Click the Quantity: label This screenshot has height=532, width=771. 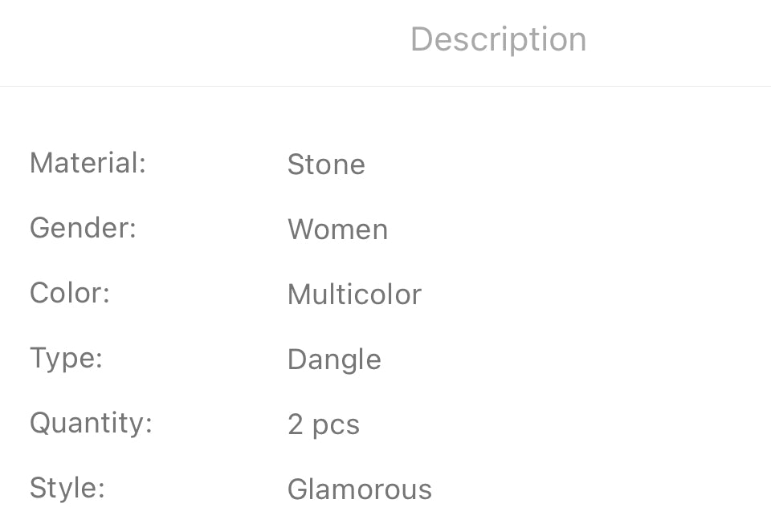click(x=92, y=423)
